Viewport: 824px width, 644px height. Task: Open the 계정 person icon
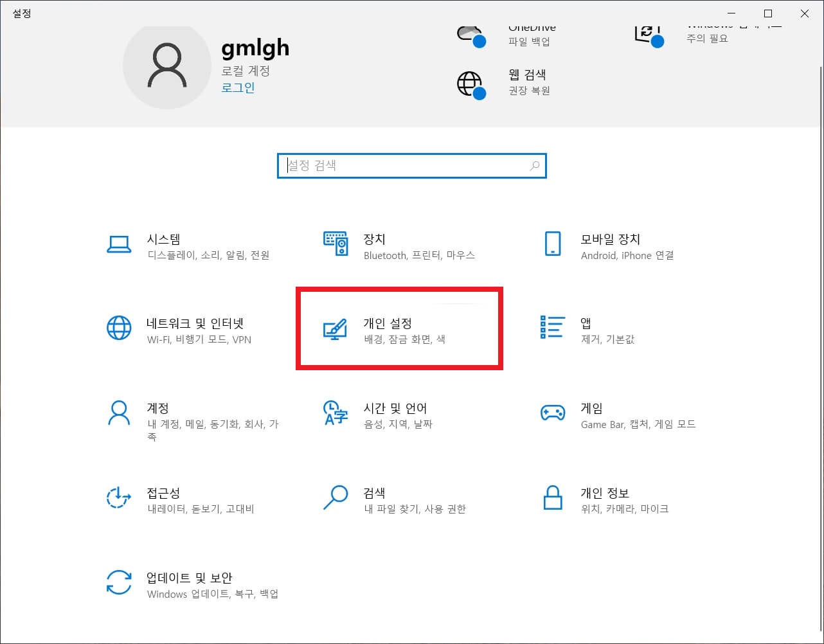119,413
